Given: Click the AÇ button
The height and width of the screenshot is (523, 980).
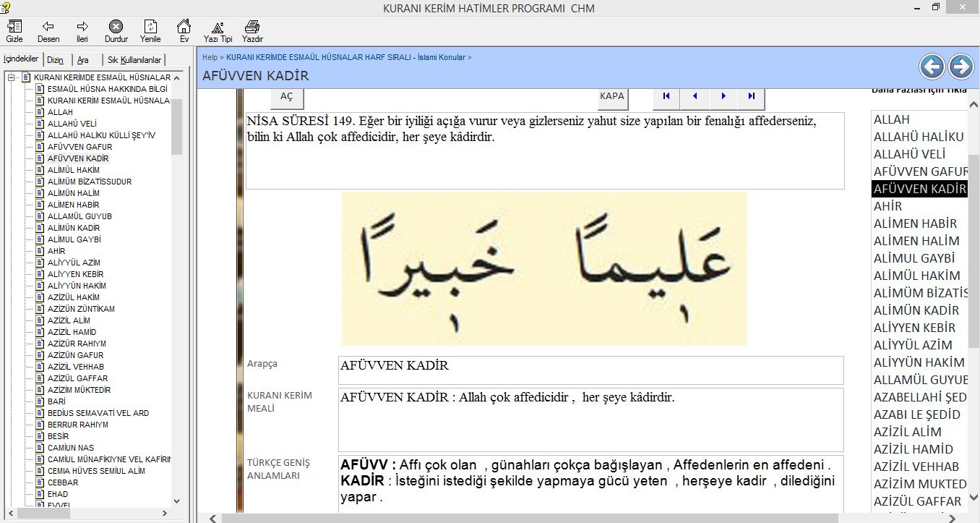Looking at the screenshot, I should [x=287, y=95].
